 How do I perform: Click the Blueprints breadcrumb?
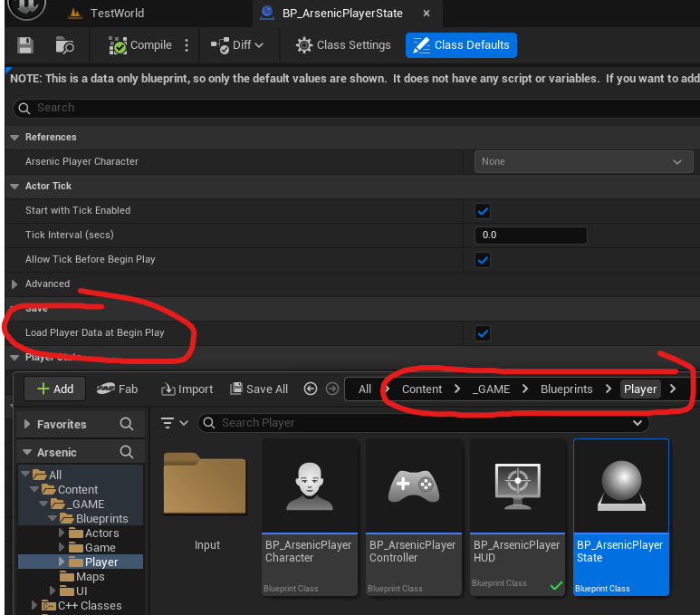coord(567,389)
